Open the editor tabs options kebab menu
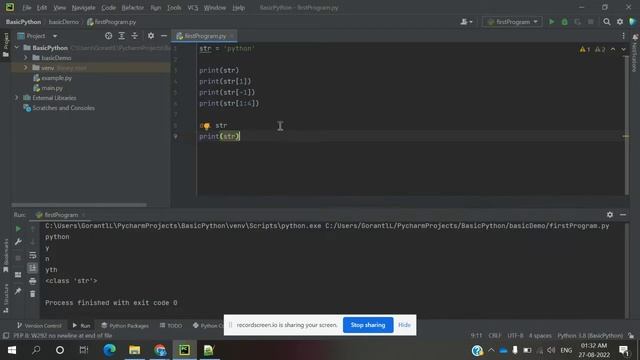Screen dimensions: 640x360 coord(623,36)
